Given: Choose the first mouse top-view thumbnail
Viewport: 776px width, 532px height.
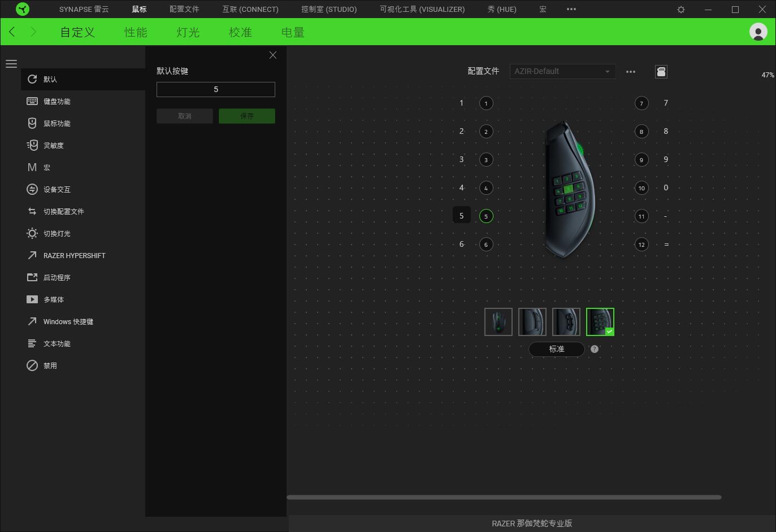Looking at the screenshot, I should pos(498,322).
